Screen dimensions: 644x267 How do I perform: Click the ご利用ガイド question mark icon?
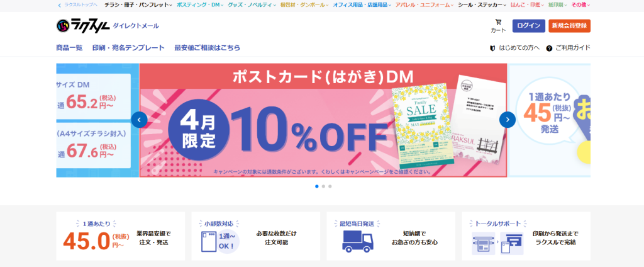[549, 48]
